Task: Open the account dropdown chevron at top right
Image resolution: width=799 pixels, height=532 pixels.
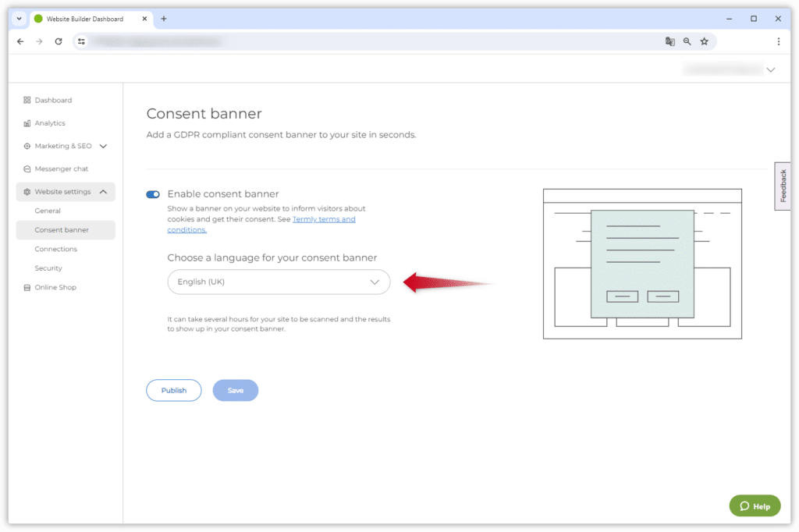Action: coord(771,69)
